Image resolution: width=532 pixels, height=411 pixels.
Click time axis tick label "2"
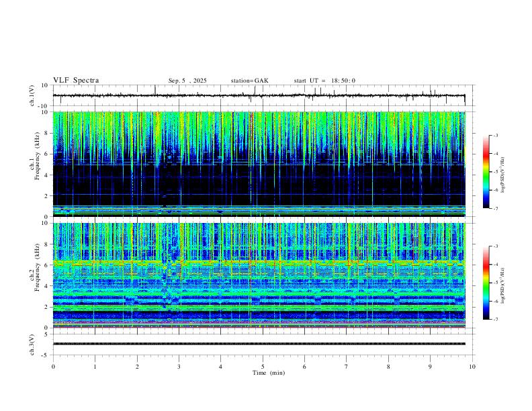137,367
